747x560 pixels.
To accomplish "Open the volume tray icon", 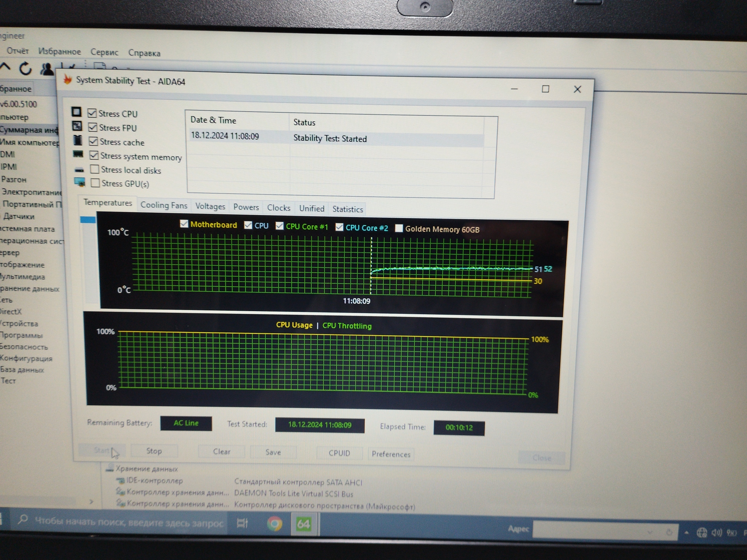I will 717,532.
